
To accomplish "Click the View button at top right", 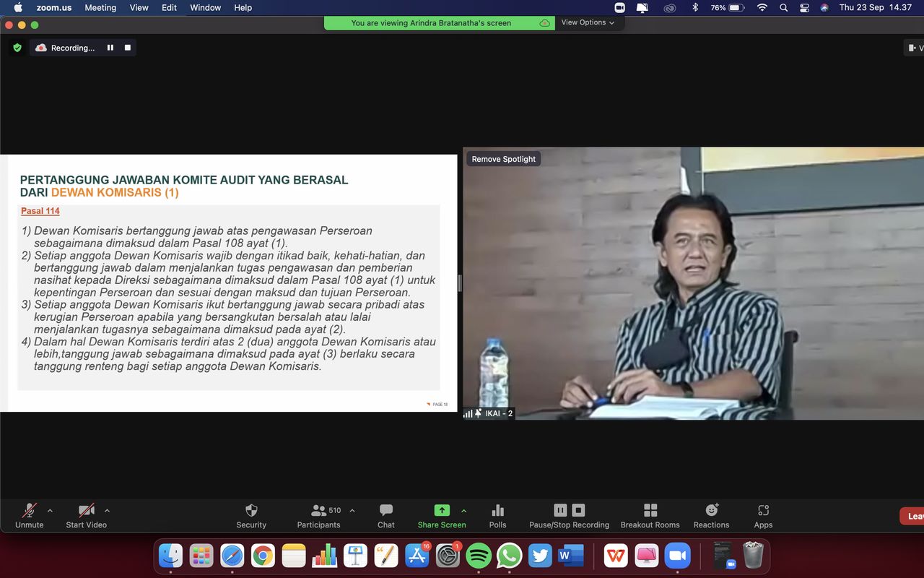I will (915, 48).
